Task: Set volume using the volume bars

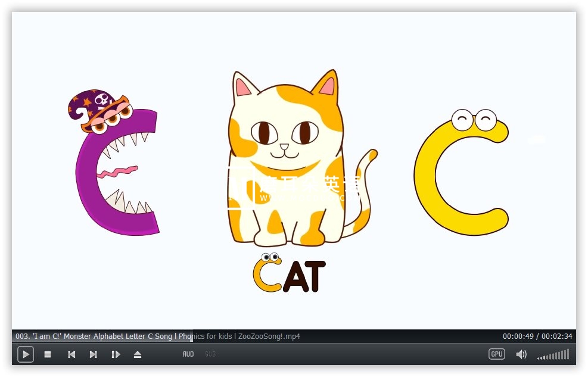Action: click(553, 356)
